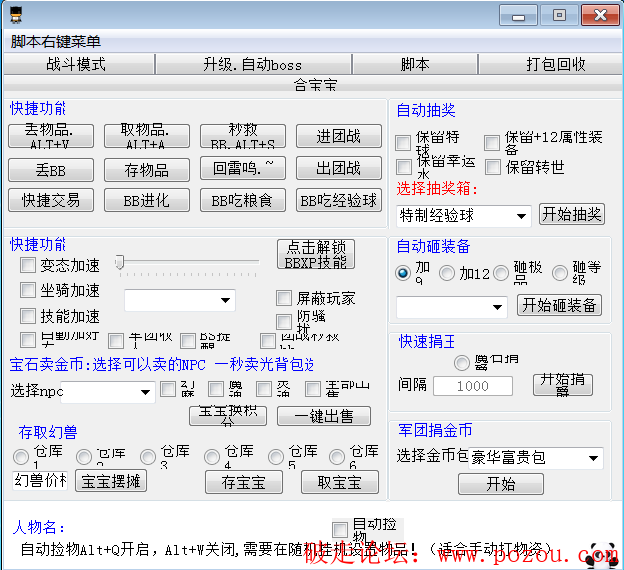Select the 仓库4 radio button
The width and height of the screenshot is (624, 570).
[x=212, y=457]
